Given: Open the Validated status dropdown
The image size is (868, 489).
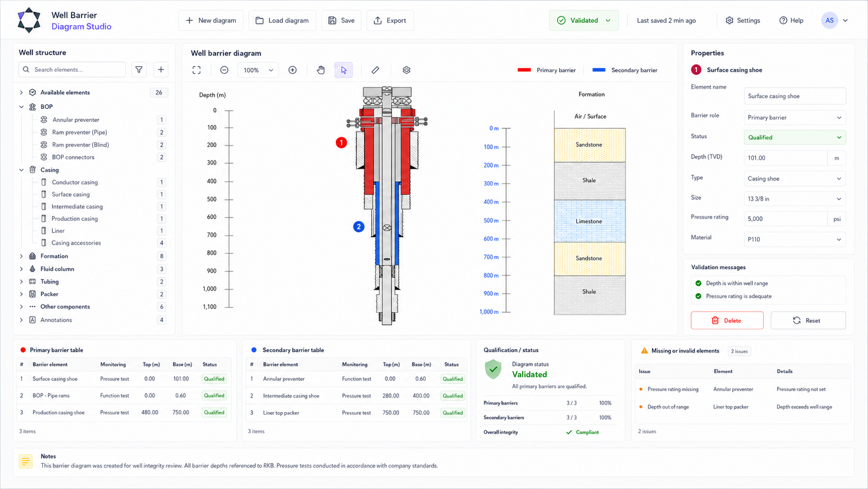Looking at the screenshot, I should (x=584, y=21).
